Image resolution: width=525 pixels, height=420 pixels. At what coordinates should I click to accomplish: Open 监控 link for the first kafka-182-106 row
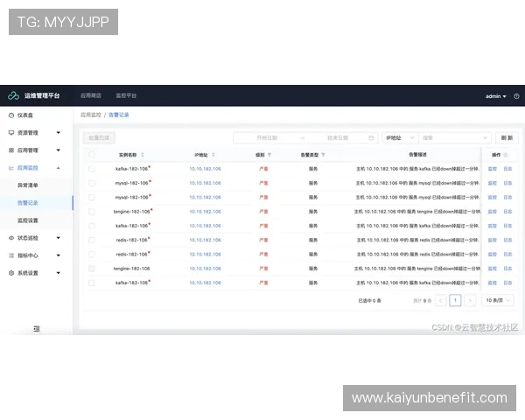pos(492,169)
